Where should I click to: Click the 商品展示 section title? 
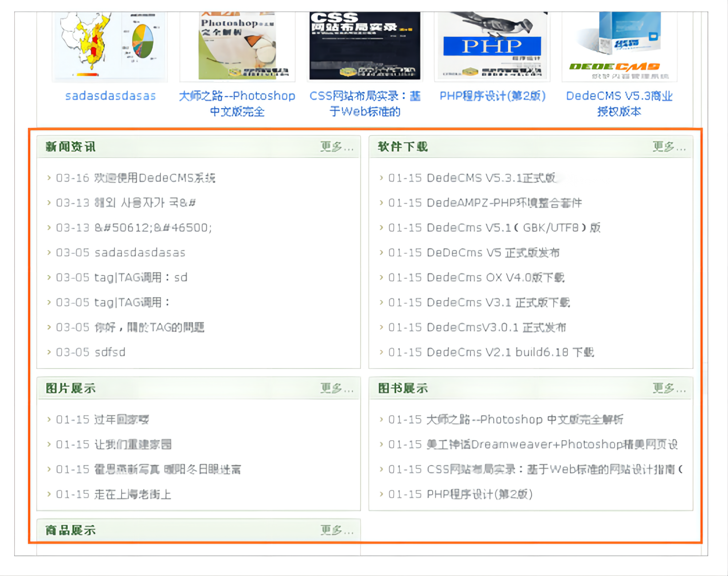pyautogui.click(x=71, y=531)
